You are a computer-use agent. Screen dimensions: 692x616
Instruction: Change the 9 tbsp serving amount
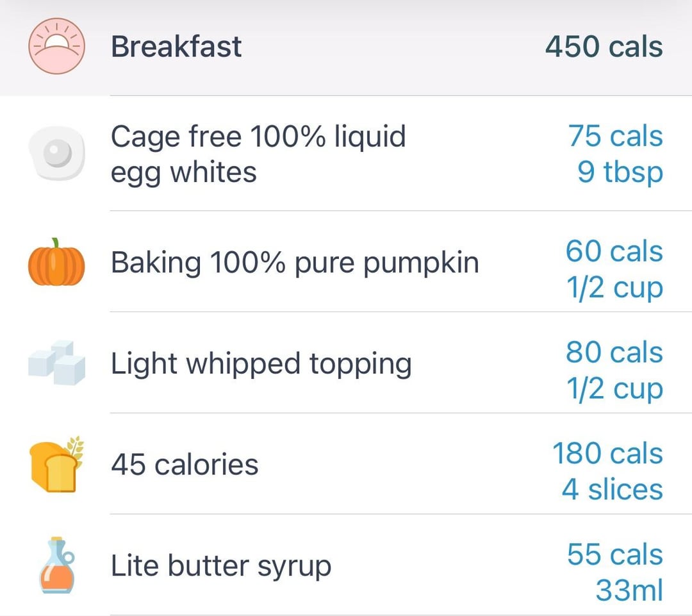coord(620,172)
